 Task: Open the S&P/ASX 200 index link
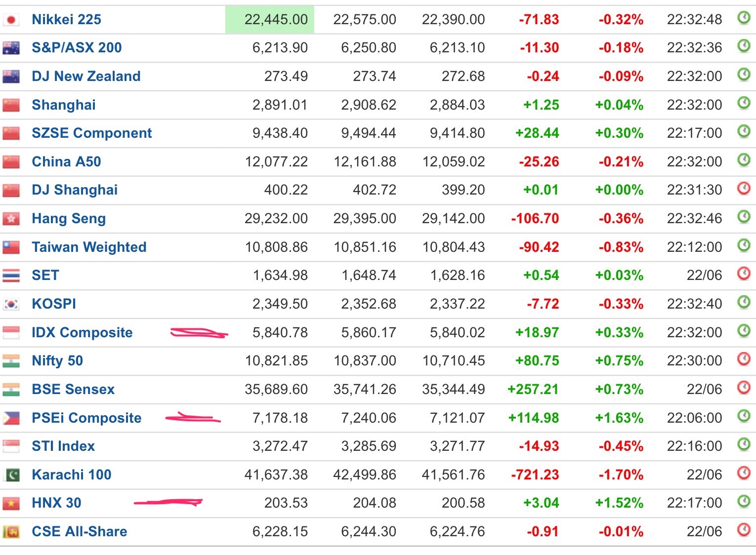coord(77,48)
